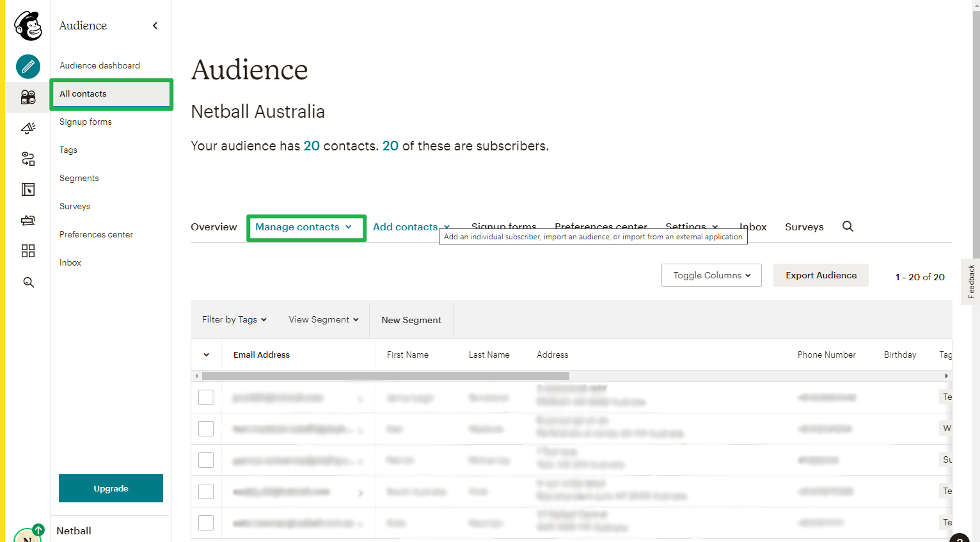Viewport: 980px width, 542px height.
Task: Sort by First Name column header
Action: click(x=407, y=355)
